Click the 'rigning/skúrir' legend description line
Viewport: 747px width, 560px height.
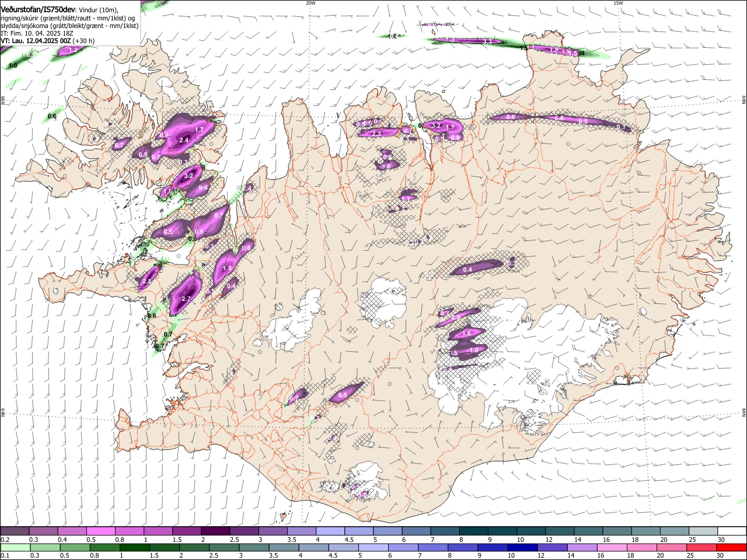click(x=68, y=17)
